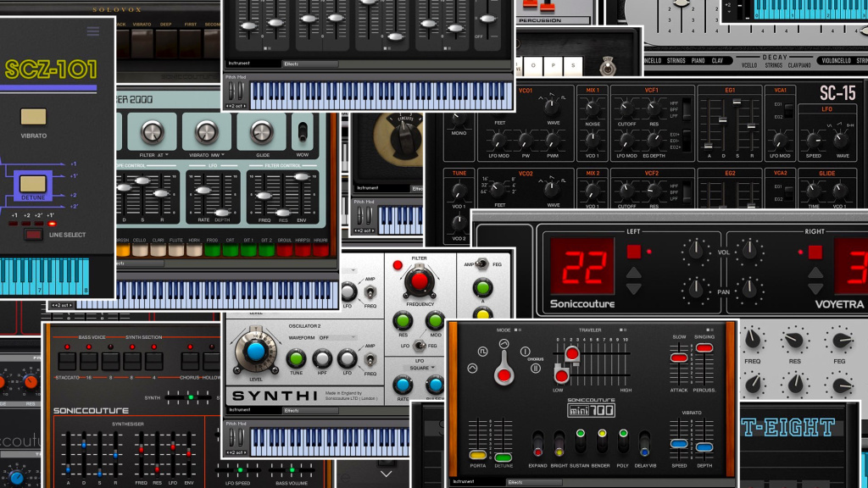Click the mini 700 DETUNE slider
Image resolution: width=868 pixels, height=488 pixels.
(x=503, y=457)
